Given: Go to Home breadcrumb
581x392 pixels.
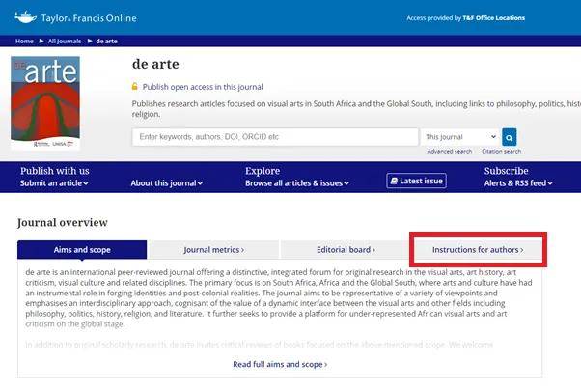Looking at the screenshot, I should click(24, 42).
